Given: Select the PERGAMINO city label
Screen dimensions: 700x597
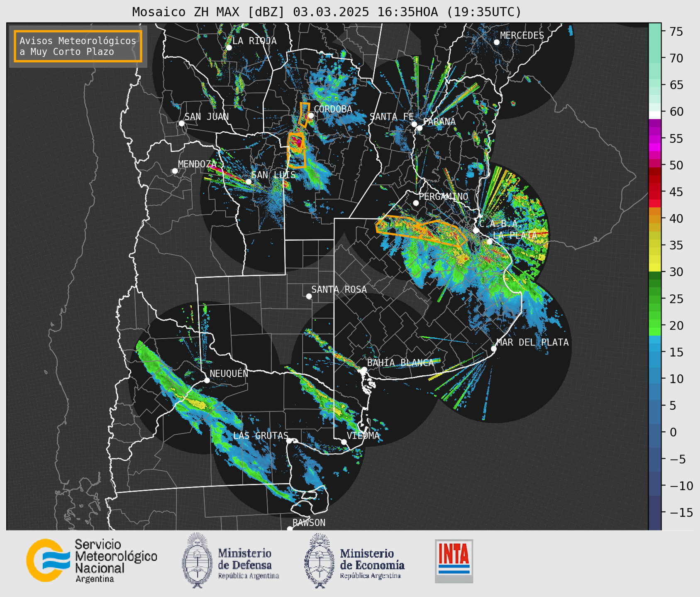Looking at the screenshot, I should click(444, 197).
